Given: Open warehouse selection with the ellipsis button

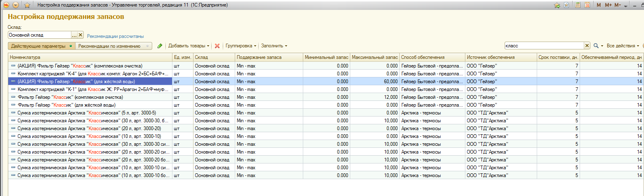Looking at the screenshot, I should (x=74, y=35).
